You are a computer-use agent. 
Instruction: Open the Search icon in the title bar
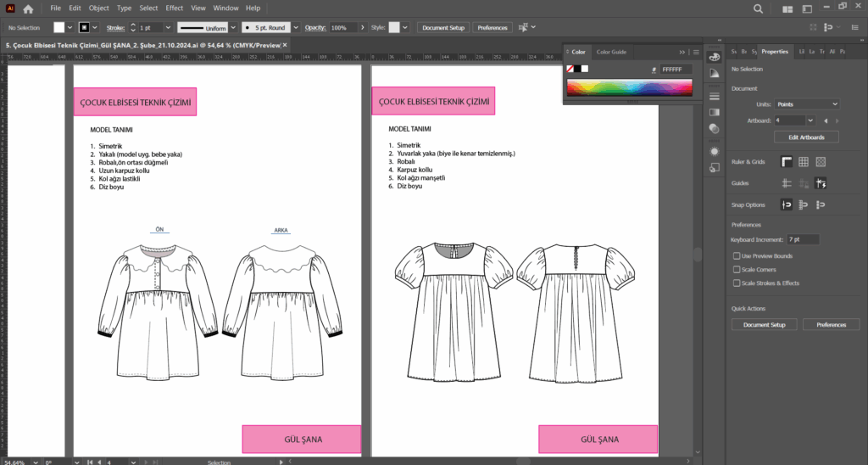tap(758, 8)
